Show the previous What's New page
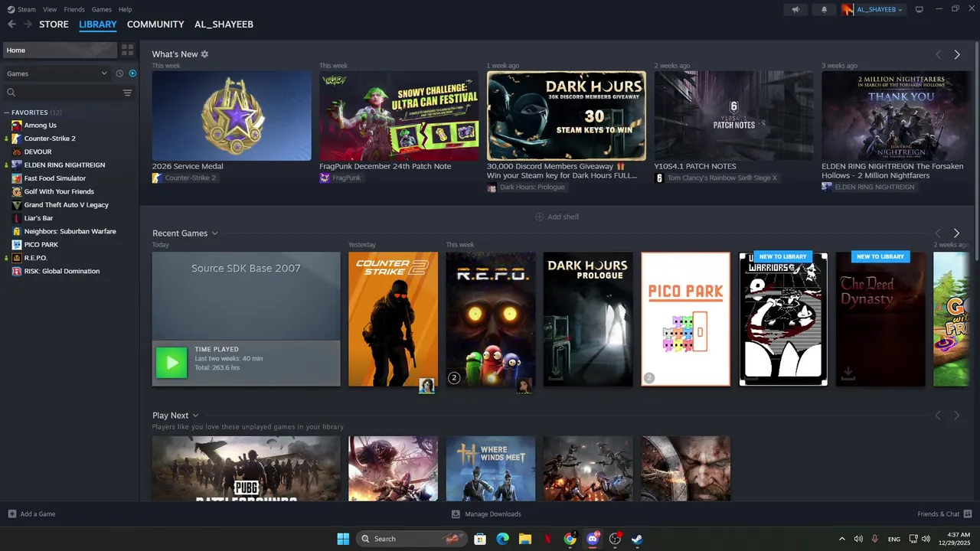Screen dimensions: 980x551 tap(938, 54)
